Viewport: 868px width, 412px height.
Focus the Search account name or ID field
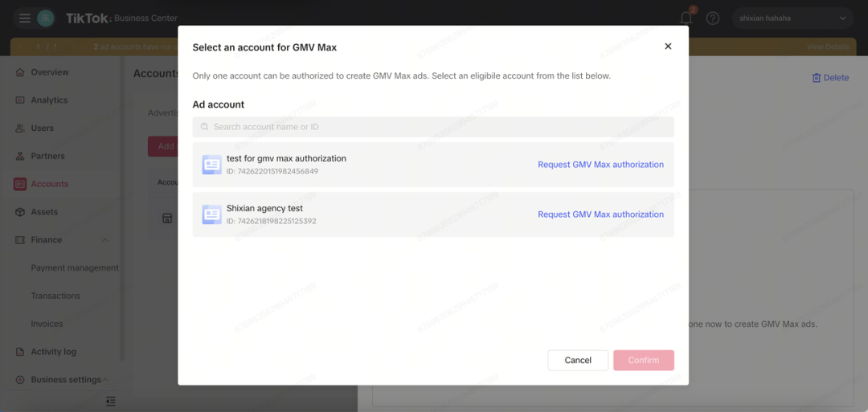tap(434, 127)
